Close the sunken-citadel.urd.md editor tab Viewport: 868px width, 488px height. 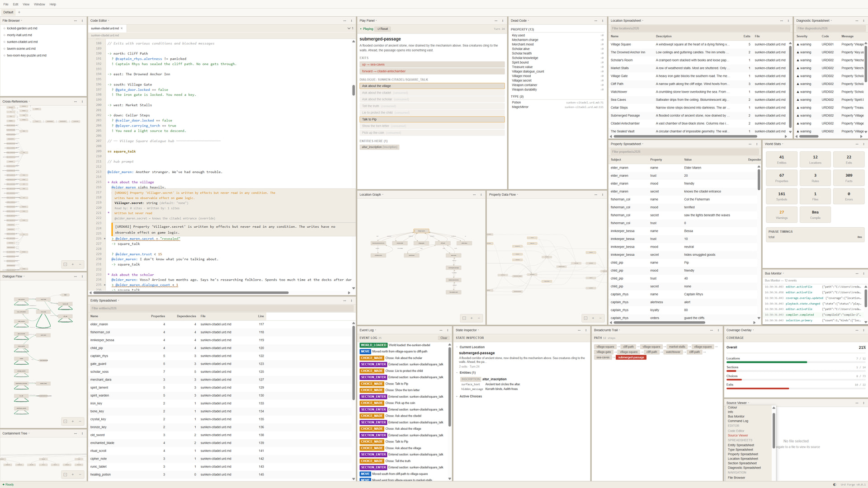(122, 28)
